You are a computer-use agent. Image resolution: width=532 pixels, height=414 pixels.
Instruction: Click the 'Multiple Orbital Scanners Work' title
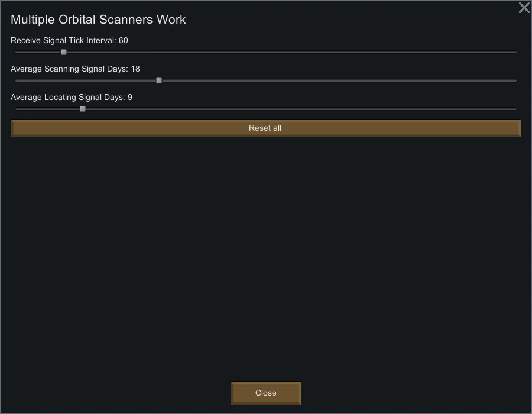98,20
